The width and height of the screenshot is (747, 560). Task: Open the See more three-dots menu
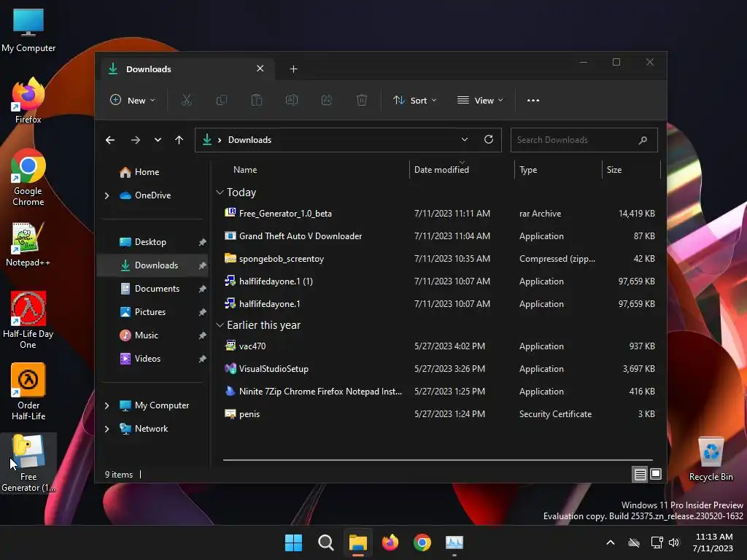(x=533, y=101)
